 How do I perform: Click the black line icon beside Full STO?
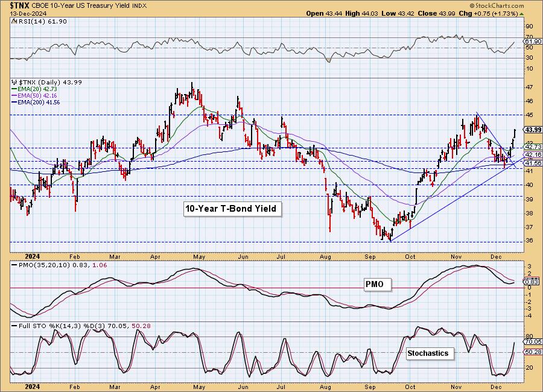pos(14,326)
